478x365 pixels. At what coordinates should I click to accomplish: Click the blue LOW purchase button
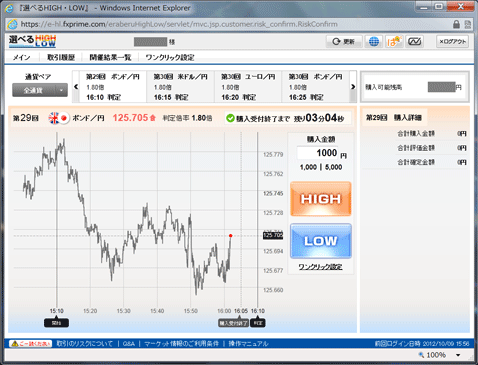(x=321, y=241)
